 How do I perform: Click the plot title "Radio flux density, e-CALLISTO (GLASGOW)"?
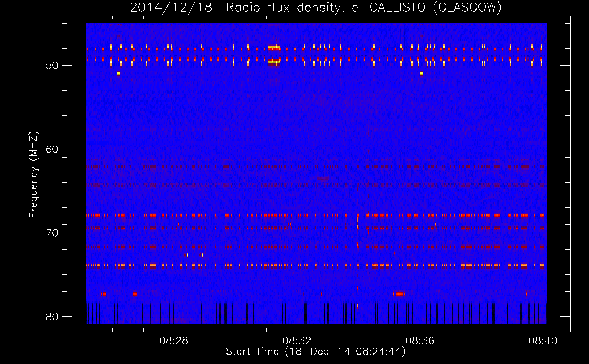364,7
